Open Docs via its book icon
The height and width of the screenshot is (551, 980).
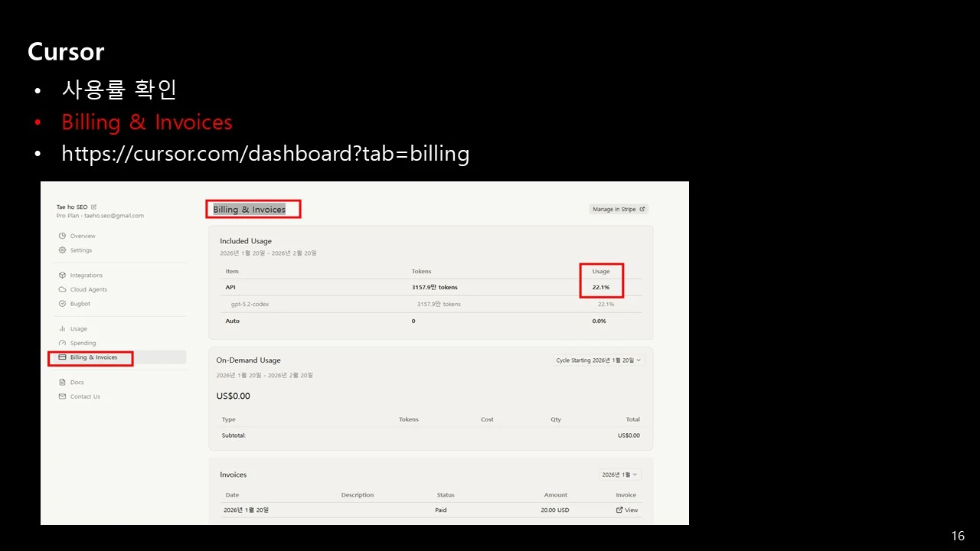coord(62,382)
